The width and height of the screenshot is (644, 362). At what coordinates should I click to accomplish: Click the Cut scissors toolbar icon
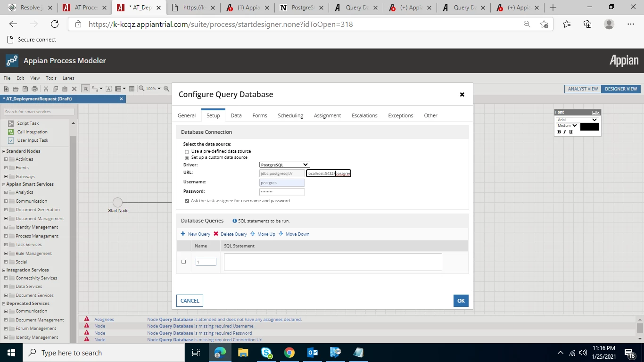[x=46, y=89]
